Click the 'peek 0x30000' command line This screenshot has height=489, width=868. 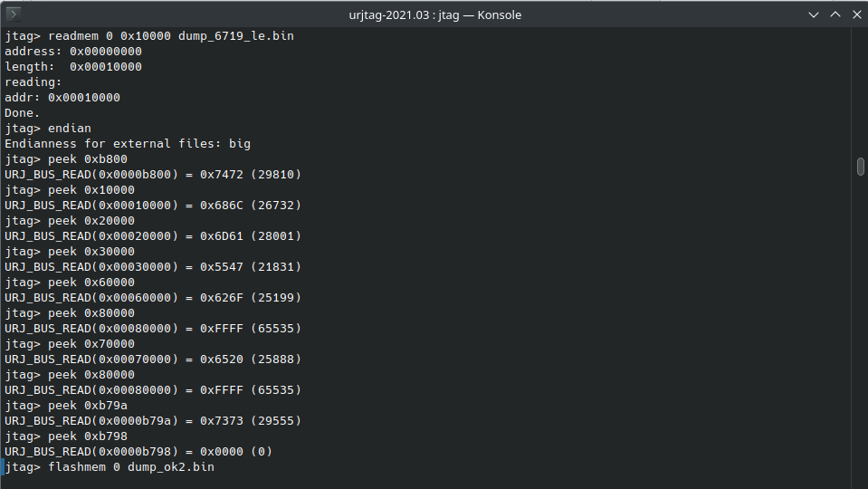[x=70, y=252]
